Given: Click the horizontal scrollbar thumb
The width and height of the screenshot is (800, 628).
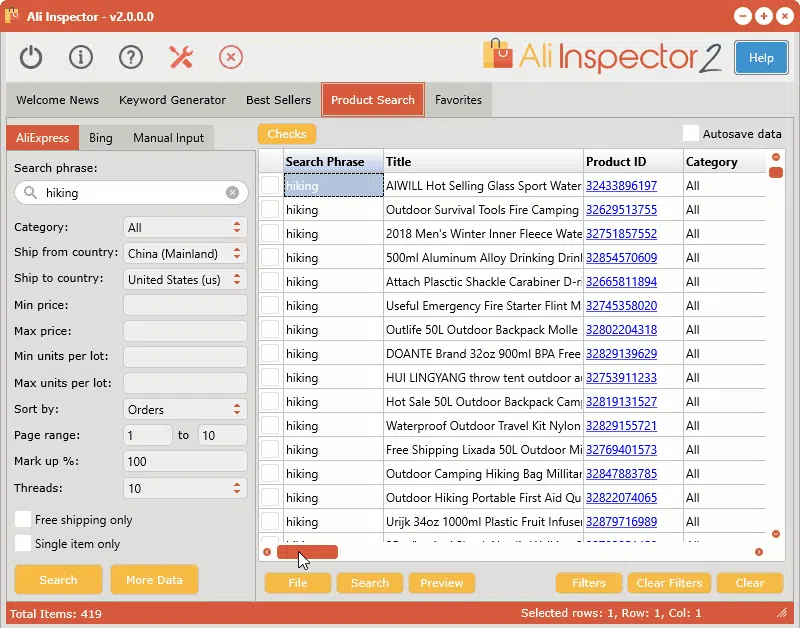Looking at the screenshot, I should 307,552.
